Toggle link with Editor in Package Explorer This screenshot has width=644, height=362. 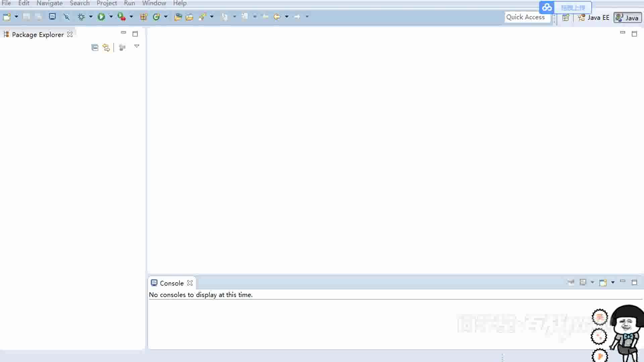tap(106, 47)
